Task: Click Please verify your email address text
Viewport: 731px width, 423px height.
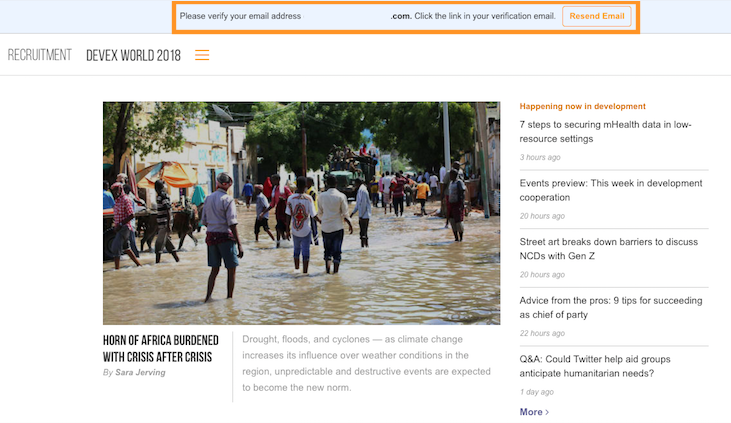Action: [x=240, y=16]
